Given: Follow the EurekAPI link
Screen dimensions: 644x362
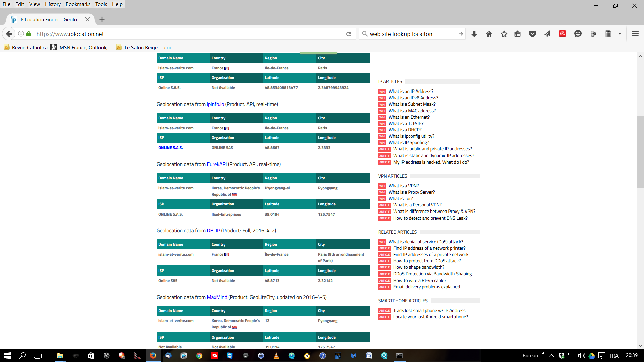Looking at the screenshot, I should pos(217,164).
